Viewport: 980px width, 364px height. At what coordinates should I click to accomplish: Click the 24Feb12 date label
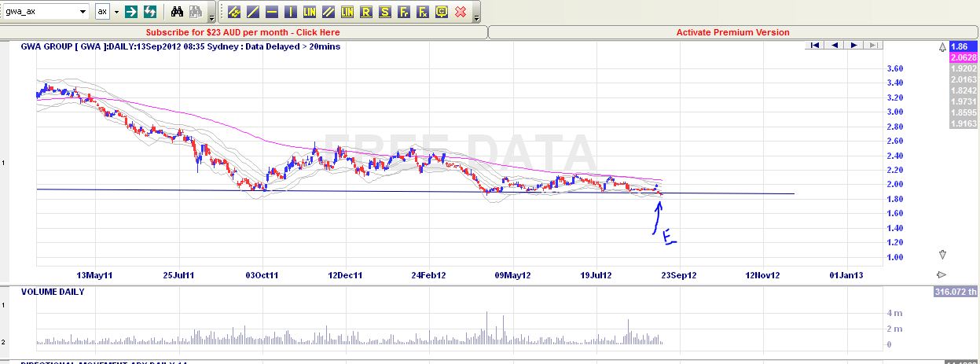click(430, 275)
